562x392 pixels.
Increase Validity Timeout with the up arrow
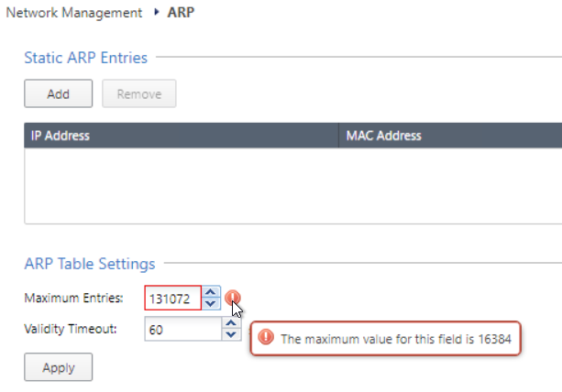coord(231,323)
